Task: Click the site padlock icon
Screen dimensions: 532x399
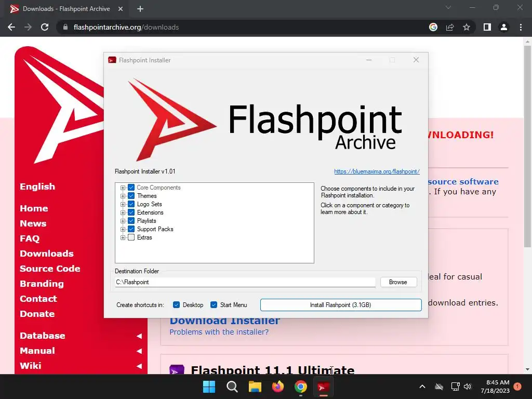Action: 65,27
